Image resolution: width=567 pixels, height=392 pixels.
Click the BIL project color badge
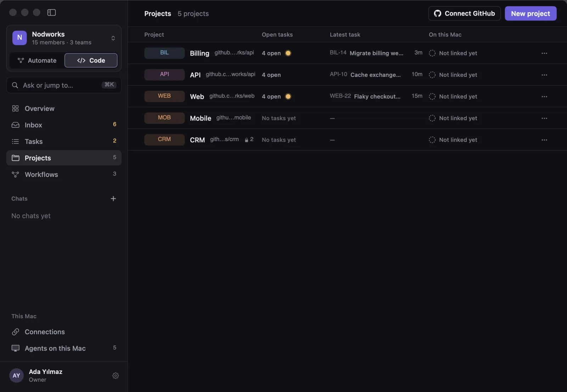[164, 53]
